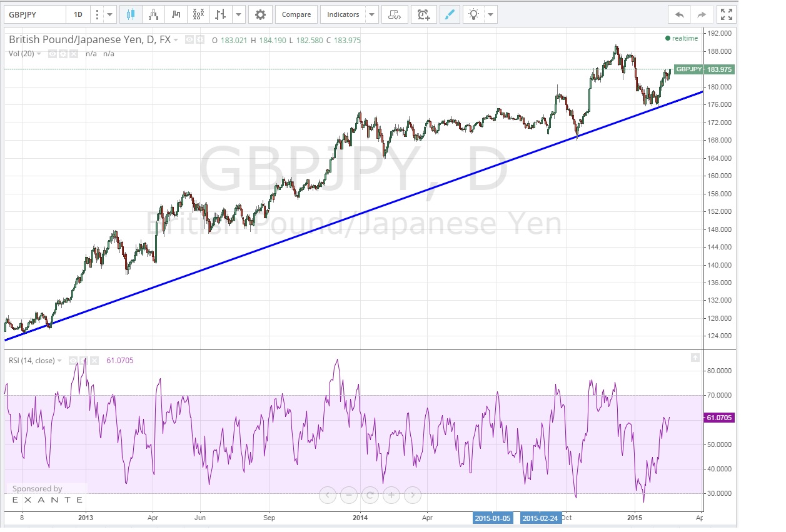
Task: Activate the drawing brush tool
Action: click(x=449, y=14)
